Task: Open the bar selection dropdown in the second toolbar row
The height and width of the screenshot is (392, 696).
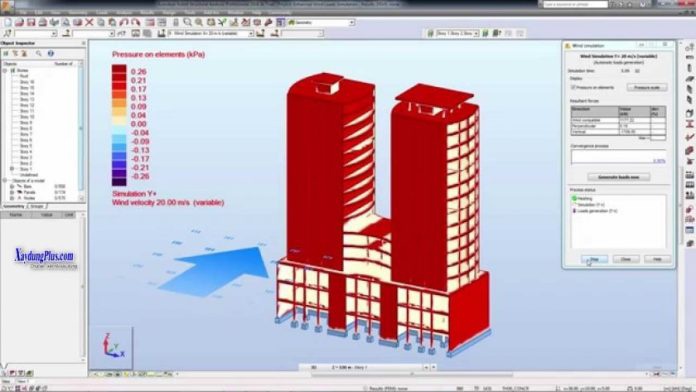Action: 111,33
